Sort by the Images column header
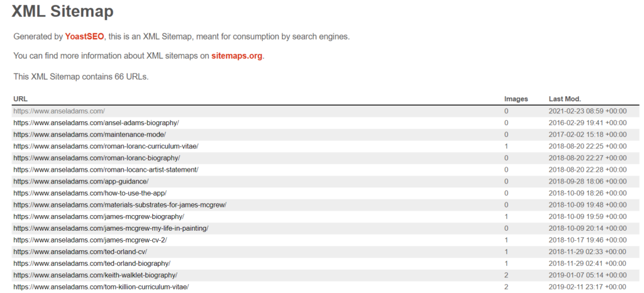This screenshot has height=293, width=644. 516,99
